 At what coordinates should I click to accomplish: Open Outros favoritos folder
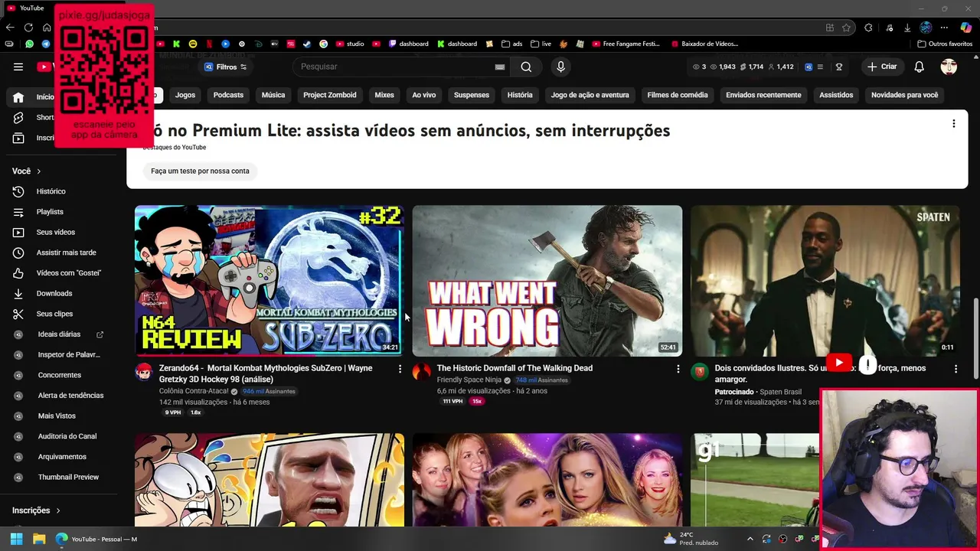[x=945, y=44]
